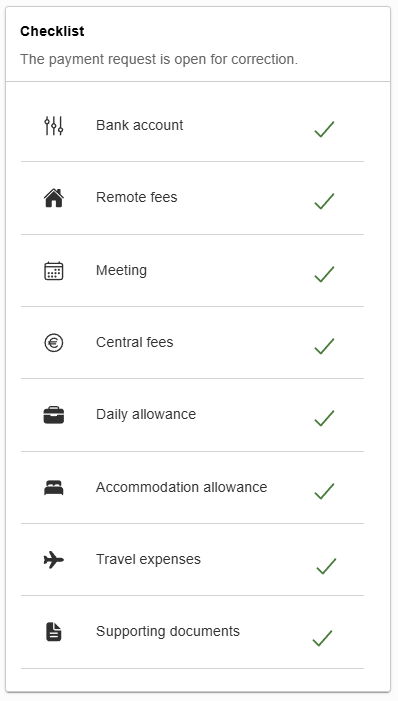Select the Central fees label
The image size is (398, 701).
pyautogui.click(x=135, y=342)
